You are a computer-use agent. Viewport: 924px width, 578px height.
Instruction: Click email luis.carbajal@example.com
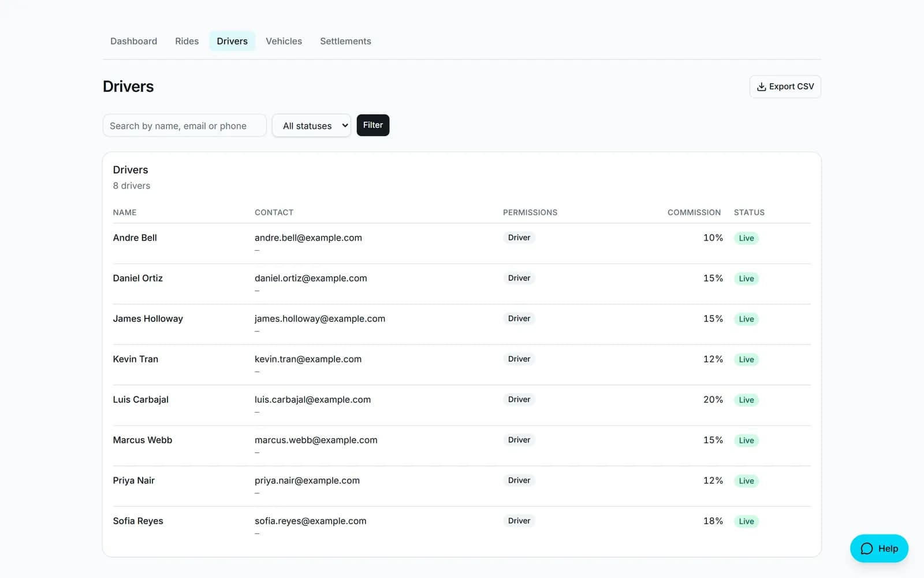(x=312, y=399)
